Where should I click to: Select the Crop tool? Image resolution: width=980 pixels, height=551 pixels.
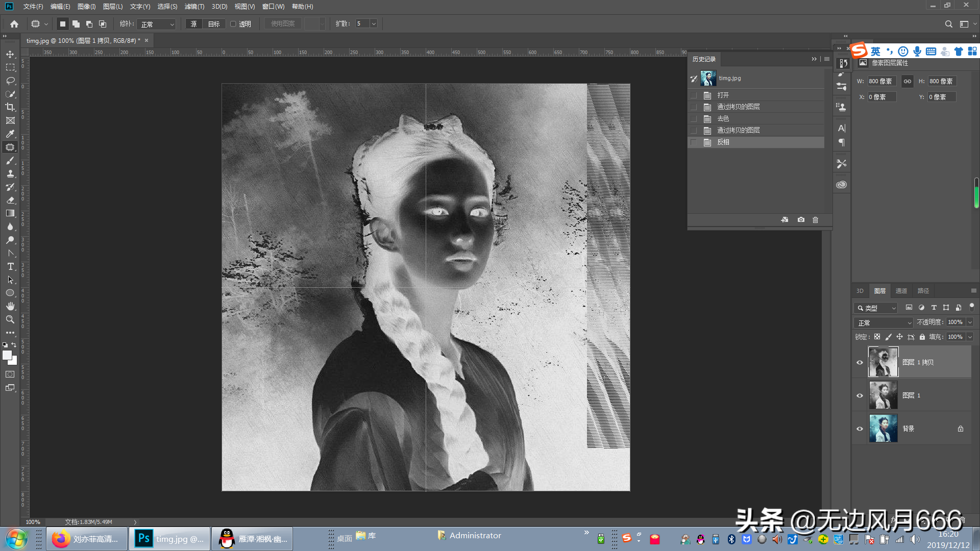pyautogui.click(x=10, y=107)
